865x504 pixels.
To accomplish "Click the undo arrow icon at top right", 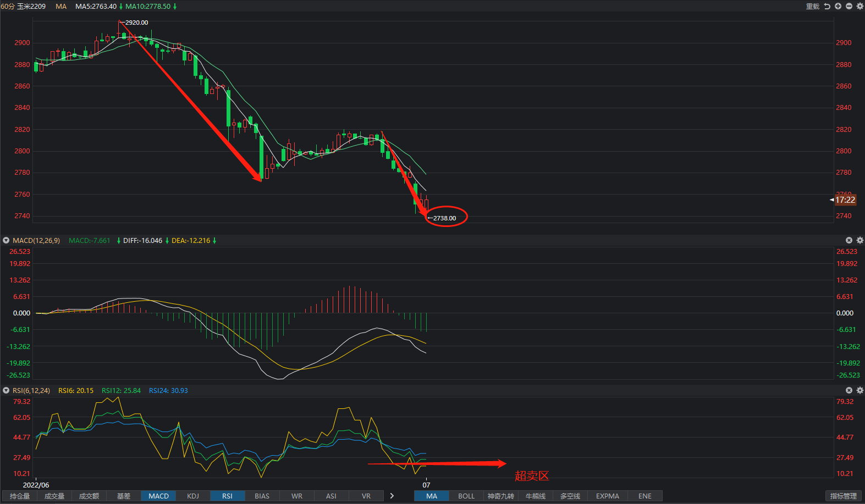I will (x=827, y=6).
